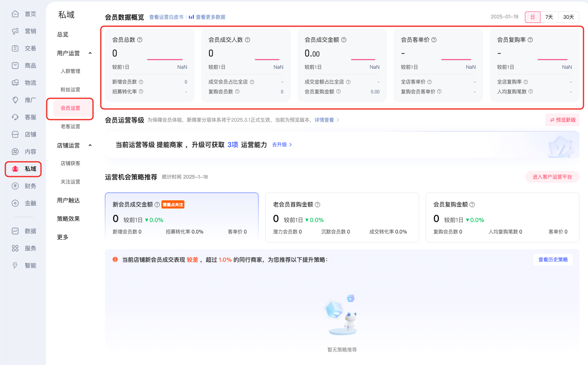The width and height of the screenshot is (588, 365).
Task: Open the 智能 lightning icon
Action: pyautogui.click(x=15, y=265)
